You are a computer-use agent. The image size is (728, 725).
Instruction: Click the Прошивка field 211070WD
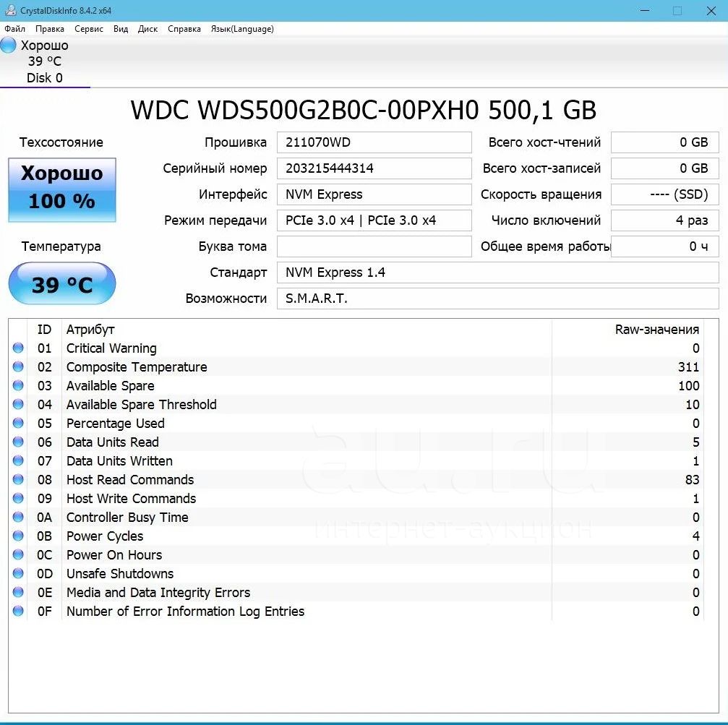click(374, 142)
